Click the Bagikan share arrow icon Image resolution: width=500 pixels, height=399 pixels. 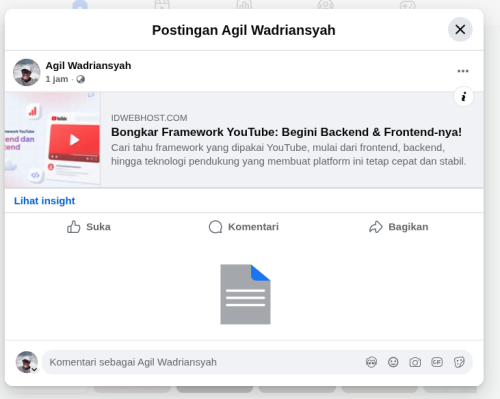tap(376, 227)
